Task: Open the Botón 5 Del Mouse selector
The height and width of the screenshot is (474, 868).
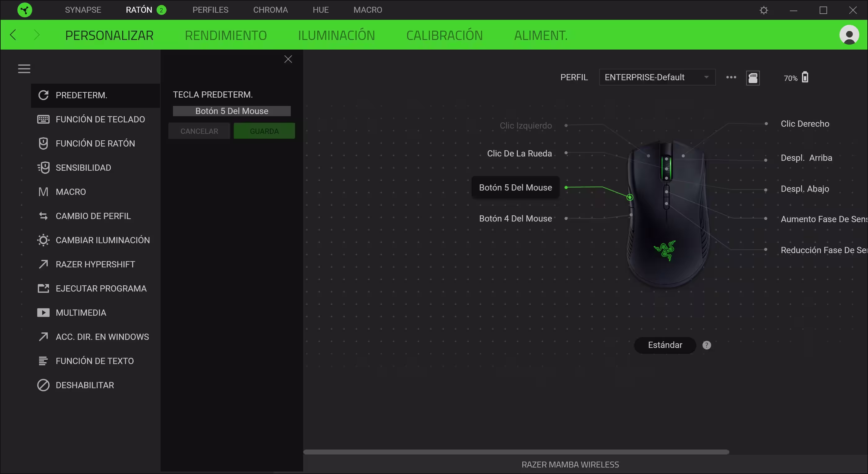Action: click(x=232, y=111)
